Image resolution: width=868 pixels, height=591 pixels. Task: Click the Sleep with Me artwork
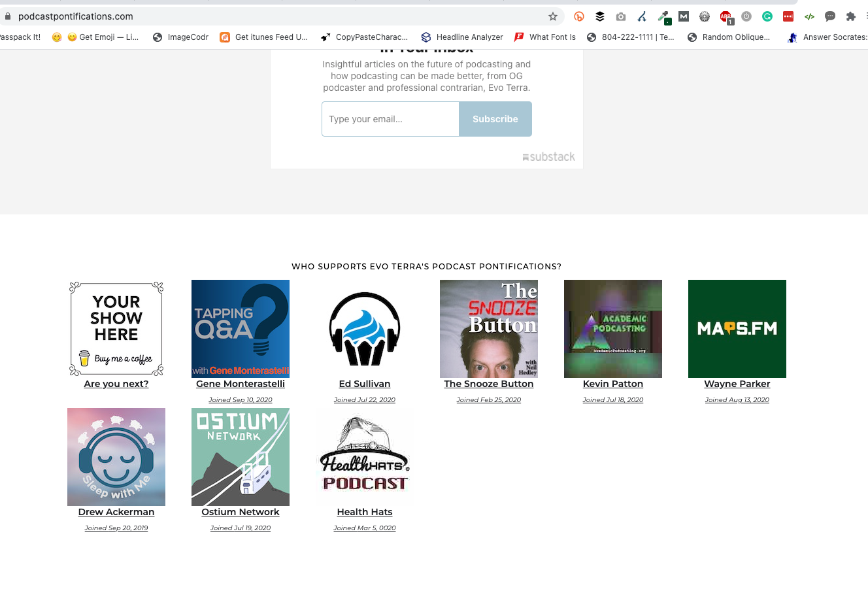click(116, 457)
